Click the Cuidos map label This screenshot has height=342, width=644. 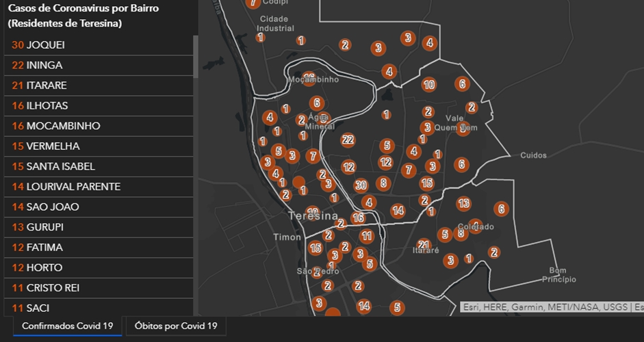pos(534,155)
